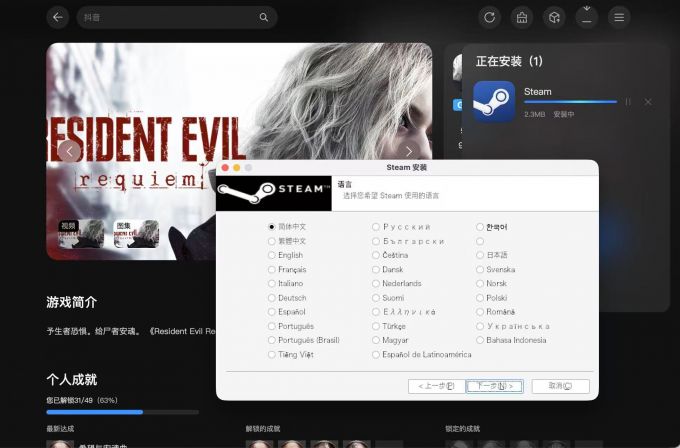Click the 您已解锁31/49 (63%) text

(x=82, y=400)
